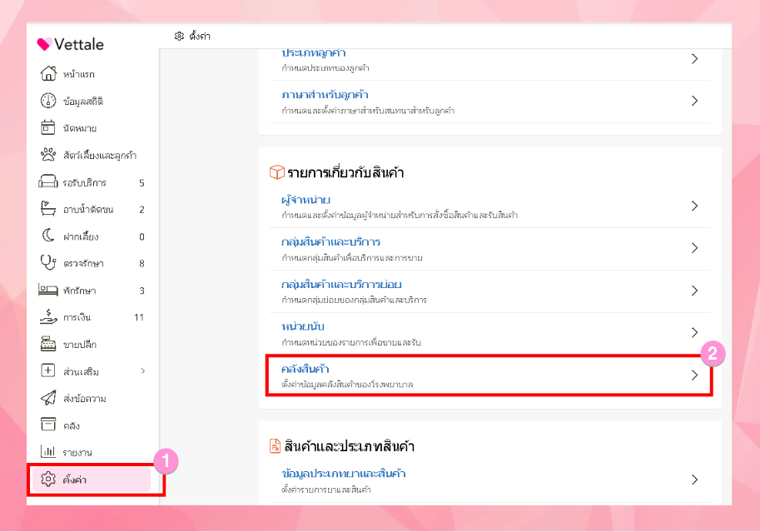Click the sofa icon for รอรับบริการ

tap(48, 181)
